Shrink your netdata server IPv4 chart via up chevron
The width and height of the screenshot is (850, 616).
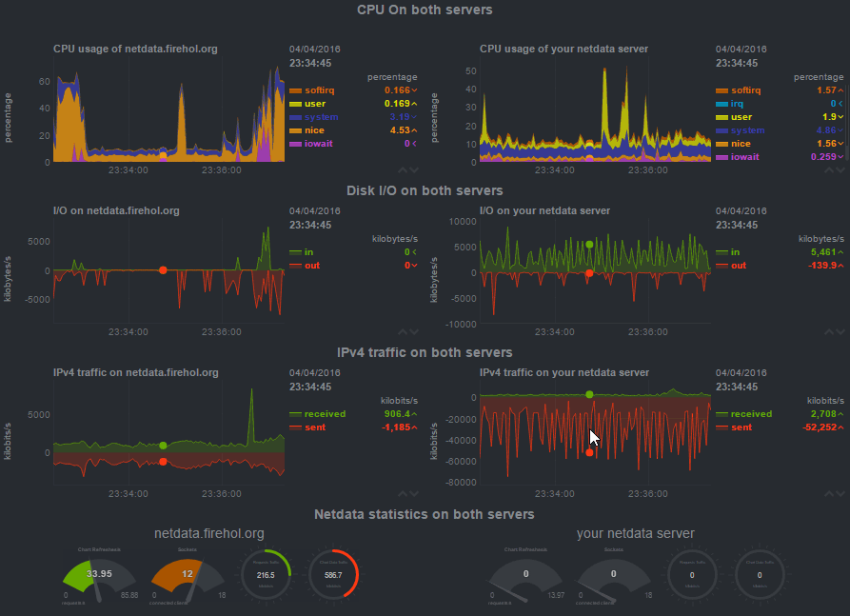tap(829, 494)
